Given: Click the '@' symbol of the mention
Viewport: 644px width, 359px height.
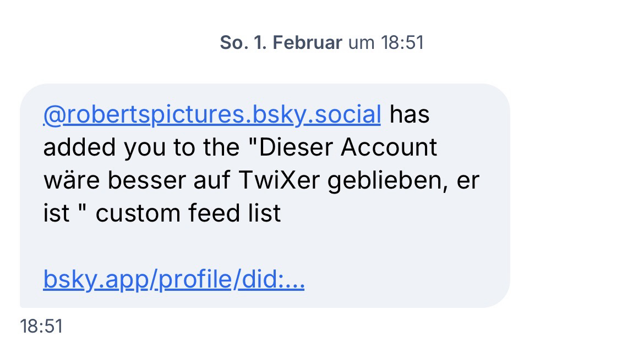Looking at the screenshot, I should coord(50,114).
